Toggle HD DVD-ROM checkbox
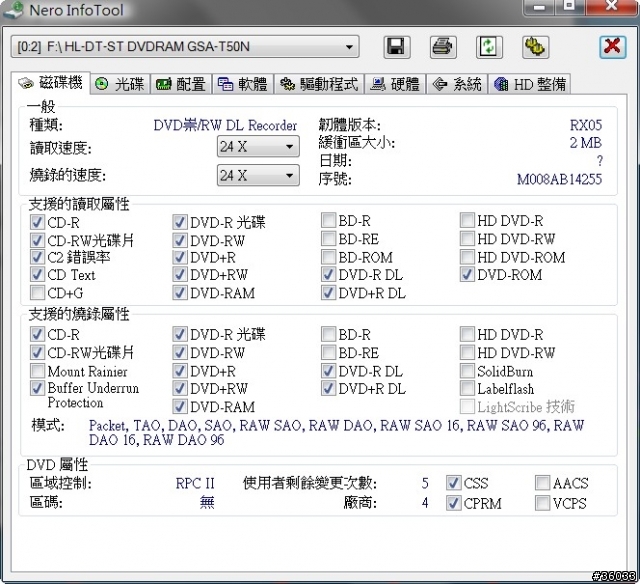 (467, 258)
